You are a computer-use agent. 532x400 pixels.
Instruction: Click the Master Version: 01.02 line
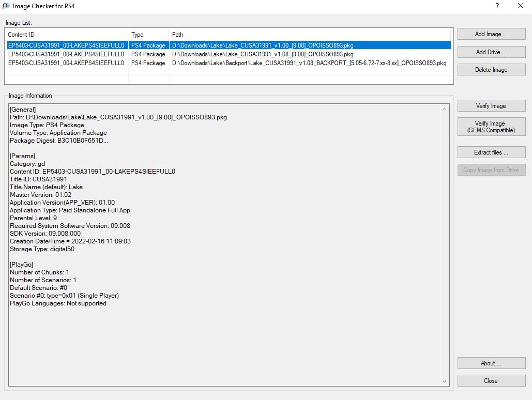(x=41, y=195)
